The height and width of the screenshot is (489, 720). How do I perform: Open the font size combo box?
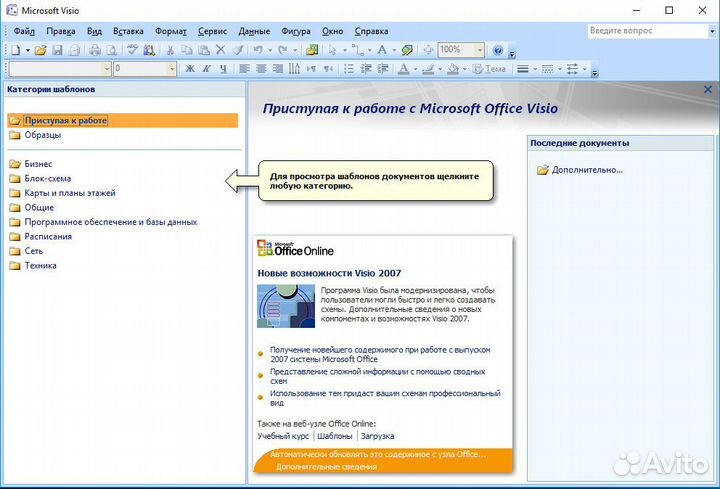point(145,69)
